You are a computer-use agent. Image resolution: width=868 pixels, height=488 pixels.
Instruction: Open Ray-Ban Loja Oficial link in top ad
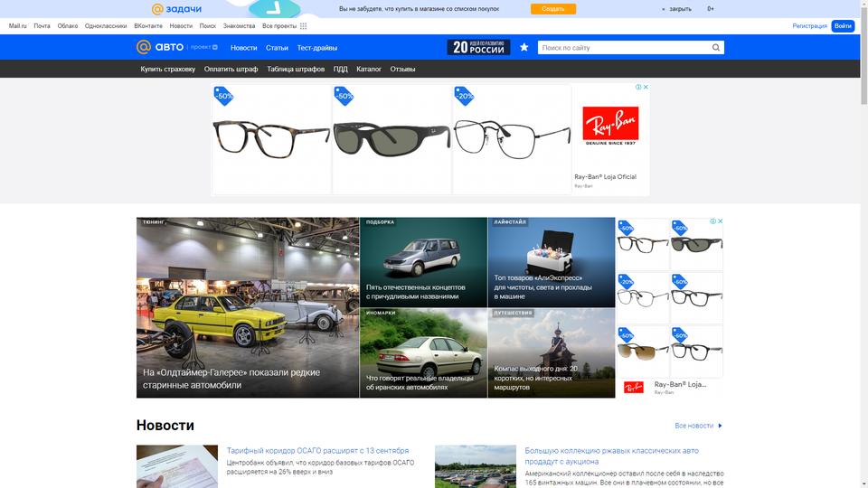tap(605, 177)
